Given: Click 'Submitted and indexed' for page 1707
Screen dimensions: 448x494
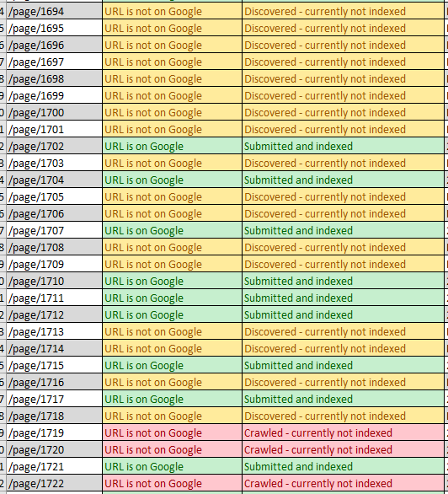Looking at the screenshot, I should (x=298, y=231).
